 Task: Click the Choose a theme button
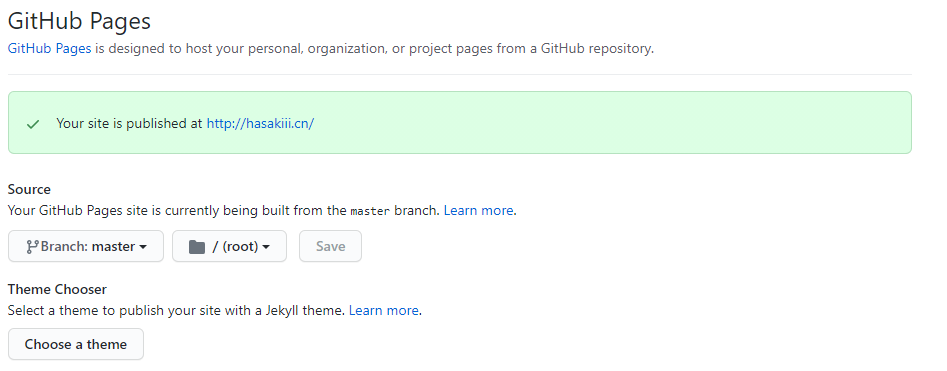point(76,344)
